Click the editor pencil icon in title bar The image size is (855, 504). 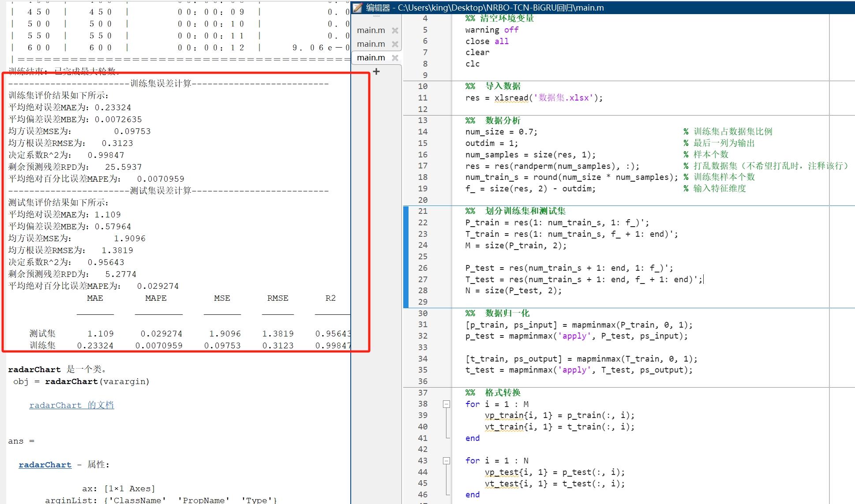(x=358, y=7)
